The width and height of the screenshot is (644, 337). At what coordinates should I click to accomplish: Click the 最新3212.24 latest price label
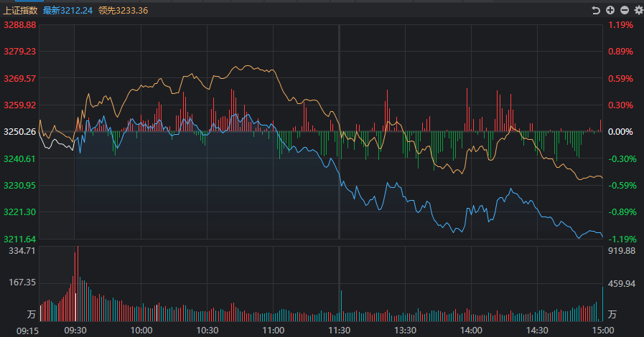tap(69, 10)
